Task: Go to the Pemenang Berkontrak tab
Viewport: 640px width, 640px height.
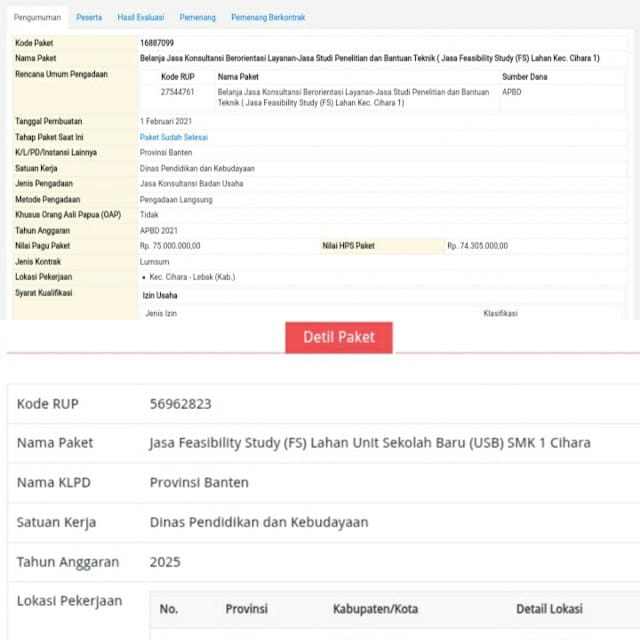Action: coord(268,17)
